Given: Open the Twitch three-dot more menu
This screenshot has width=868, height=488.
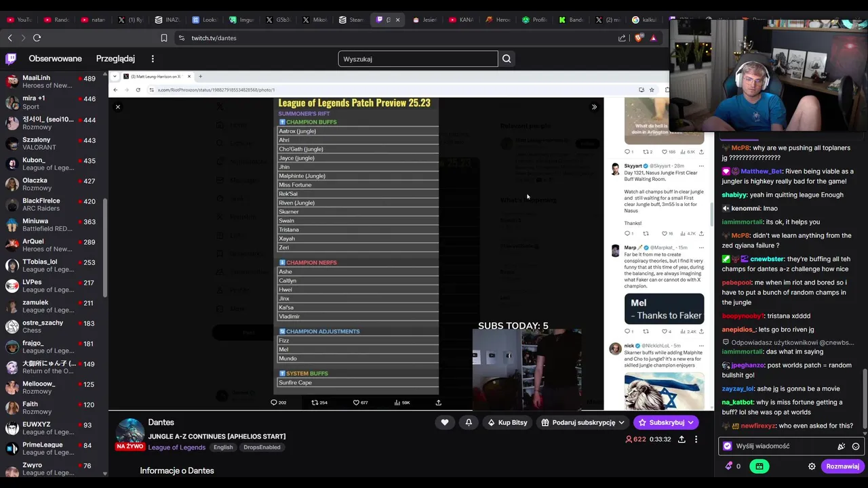Looking at the screenshot, I should point(153,59).
